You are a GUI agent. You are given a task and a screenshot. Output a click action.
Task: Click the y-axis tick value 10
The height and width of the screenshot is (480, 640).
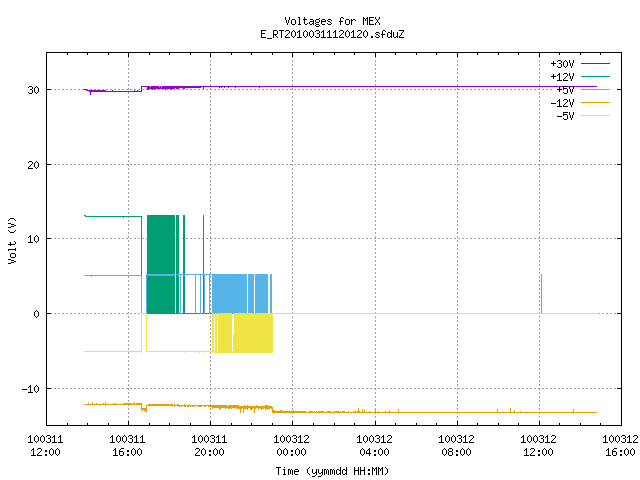pyautogui.click(x=33, y=239)
